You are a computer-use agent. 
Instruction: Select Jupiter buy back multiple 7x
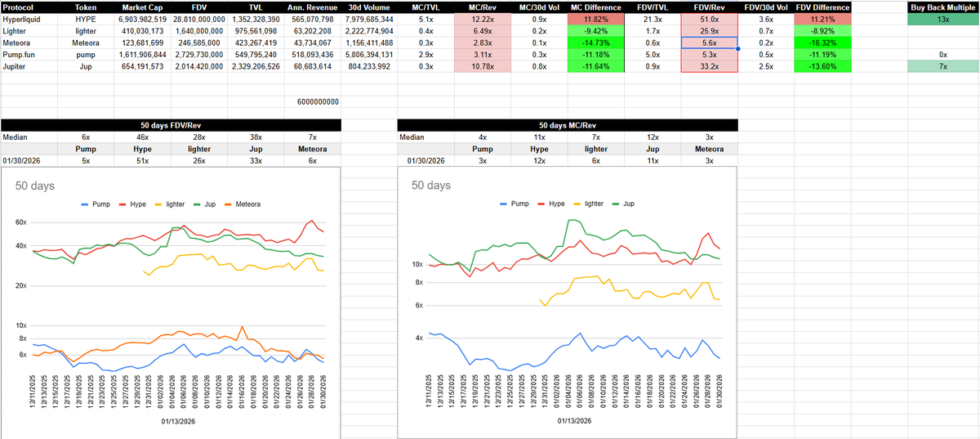tap(942, 66)
